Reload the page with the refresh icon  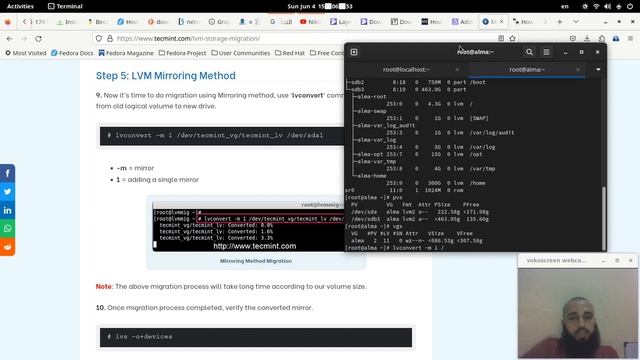pyautogui.click(x=38, y=38)
